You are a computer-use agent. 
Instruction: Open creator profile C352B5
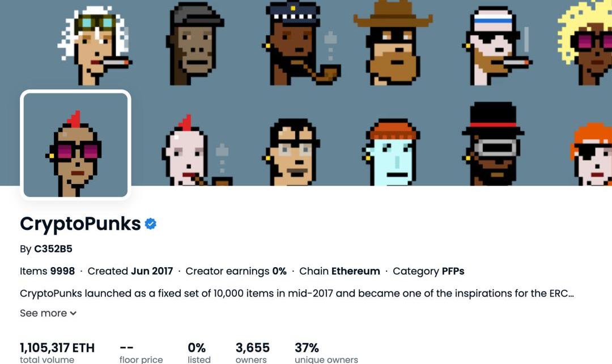pyautogui.click(x=53, y=249)
